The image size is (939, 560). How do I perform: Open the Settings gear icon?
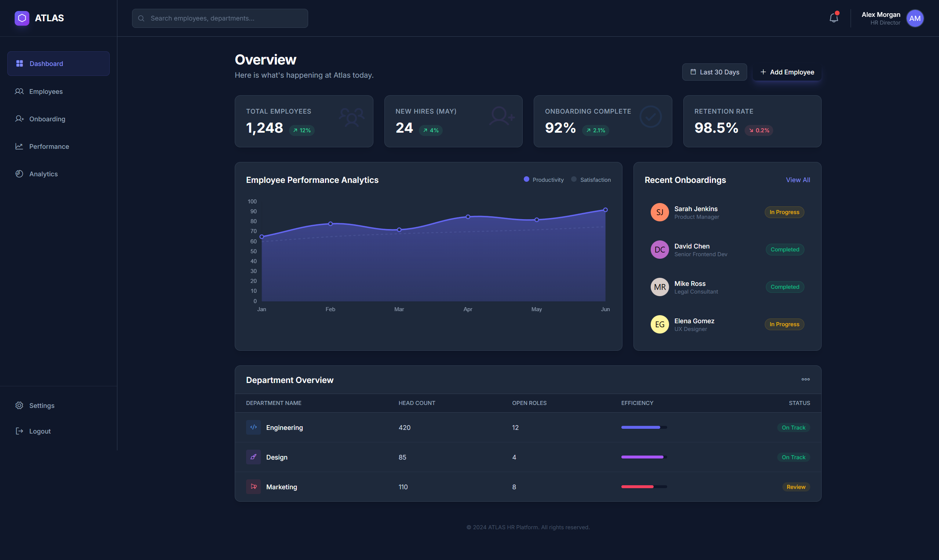[19, 405]
